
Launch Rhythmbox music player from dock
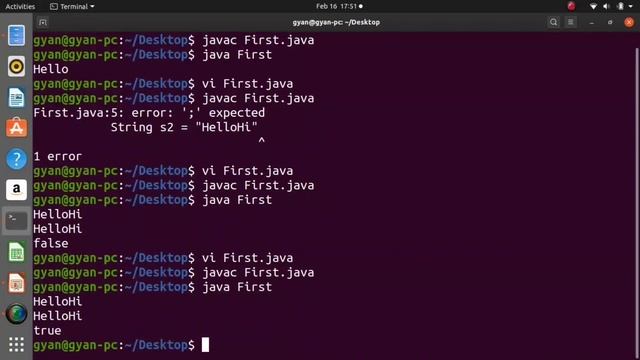pyautogui.click(x=16, y=67)
